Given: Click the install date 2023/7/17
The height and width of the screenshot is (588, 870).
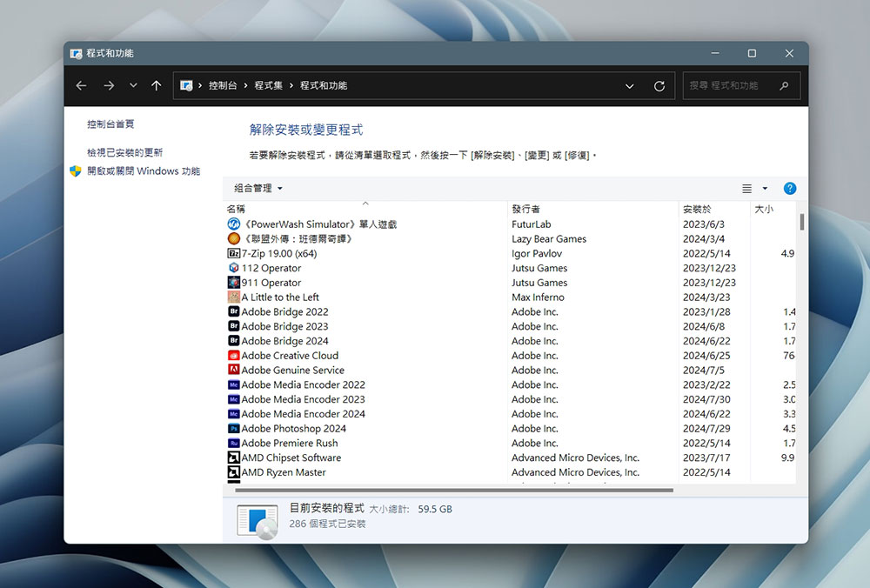Looking at the screenshot, I should pyautogui.click(x=706, y=458).
